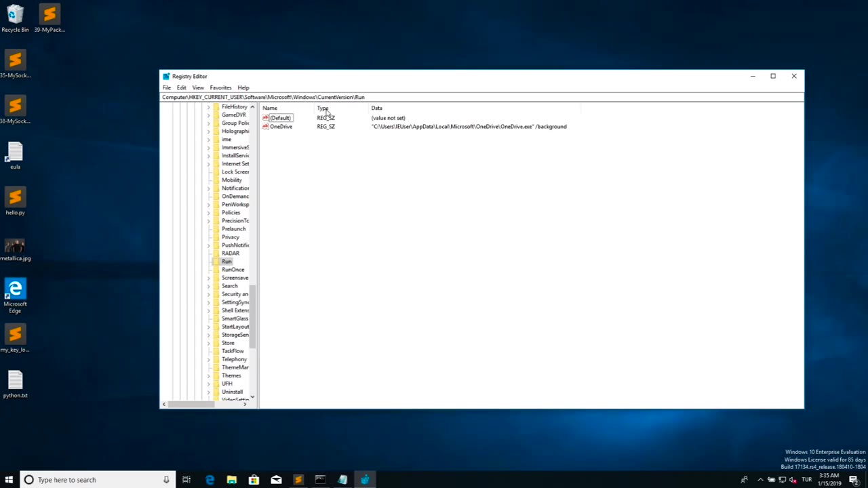Viewport: 868px width, 488px height.
Task: Select the my_key_lo desktop file
Action: [15, 338]
